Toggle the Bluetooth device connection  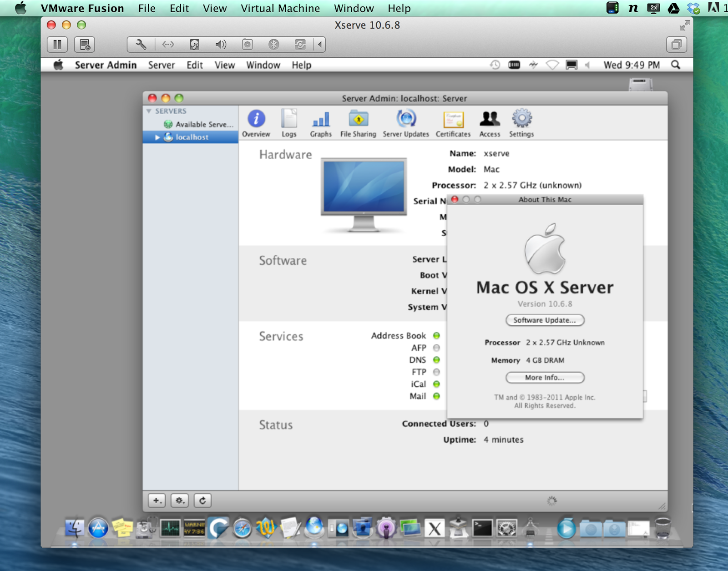273,44
